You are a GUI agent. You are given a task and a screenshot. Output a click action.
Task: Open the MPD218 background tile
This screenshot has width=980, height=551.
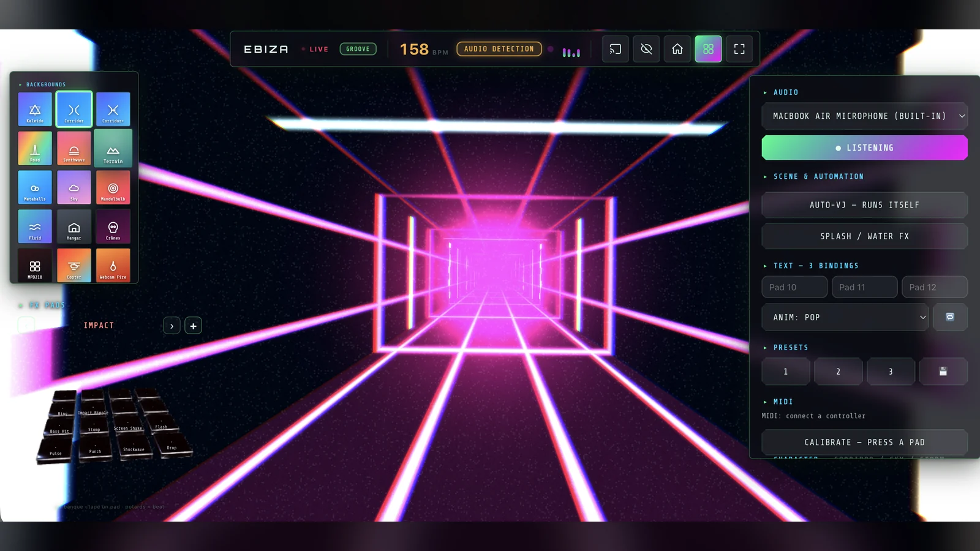35,266
